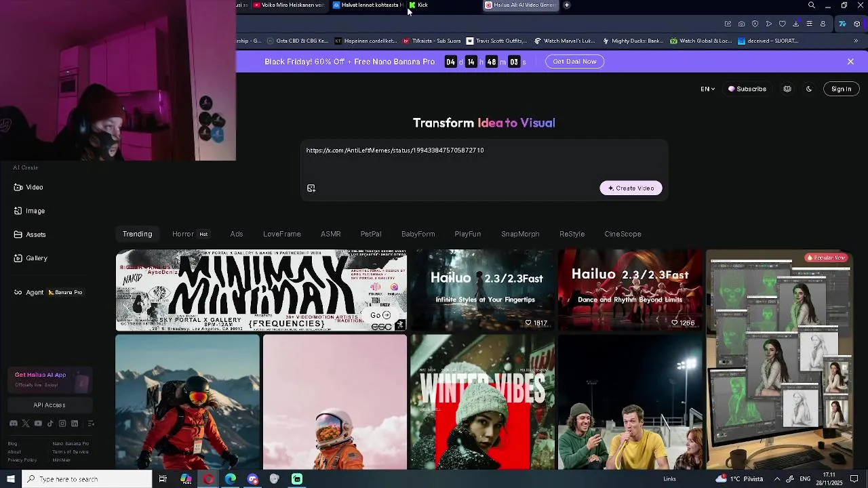The width and height of the screenshot is (868, 488).
Task: Select the Ads category tab
Action: pos(237,234)
